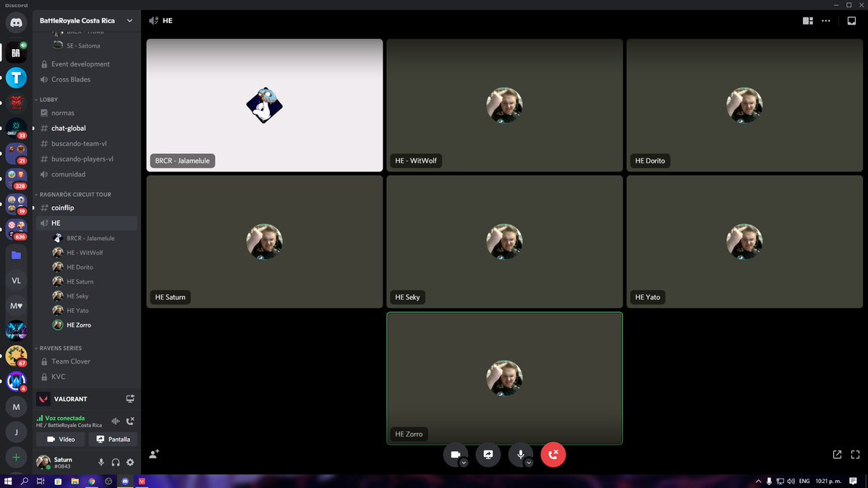868x488 pixels.
Task: Open the blue server folder icon
Action: tap(16, 255)
